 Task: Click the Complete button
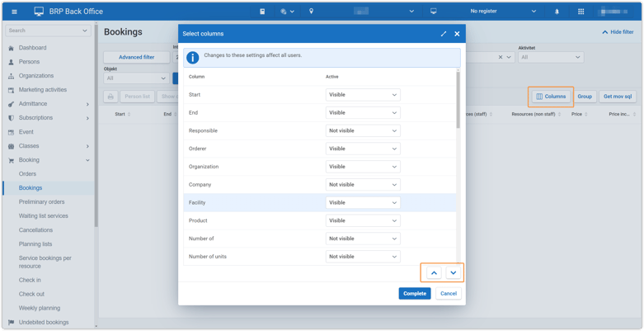pyautogui.click(x=415, y=294)
